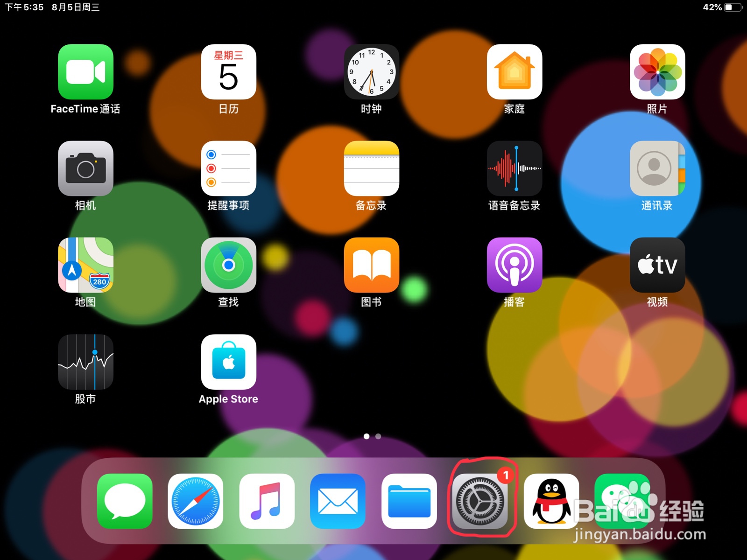Open Settings from the dock

tap(480, 501)
